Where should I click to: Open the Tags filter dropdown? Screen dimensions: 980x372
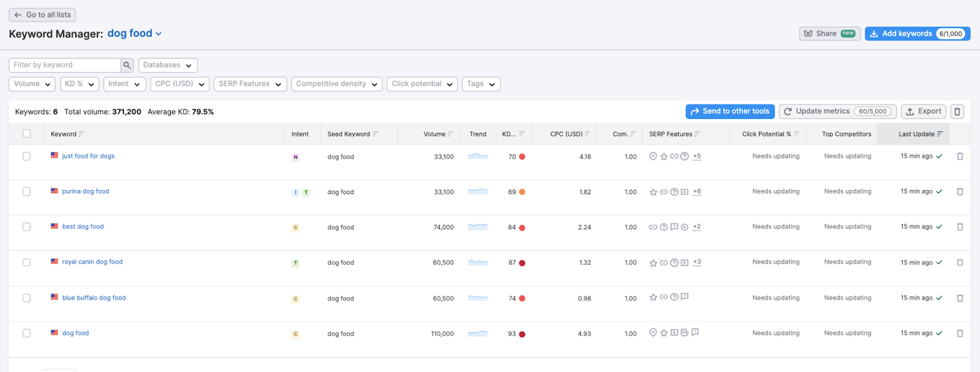coord(481,84)
